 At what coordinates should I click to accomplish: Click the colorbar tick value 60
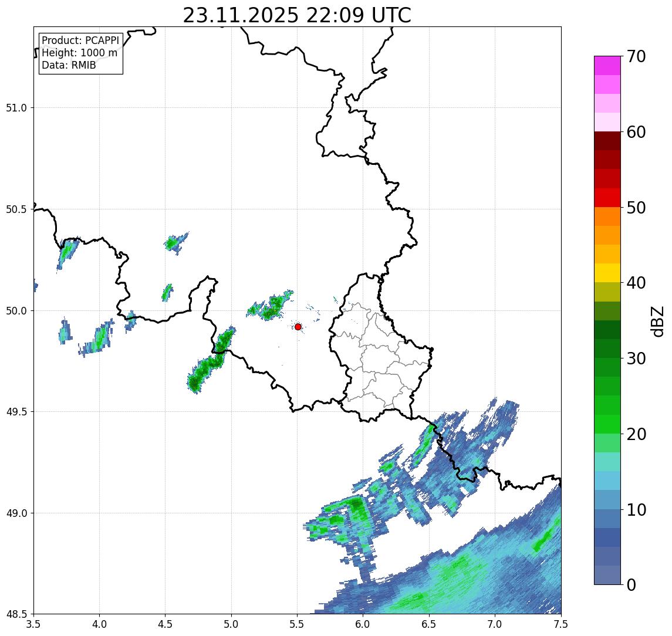[636, 132]
